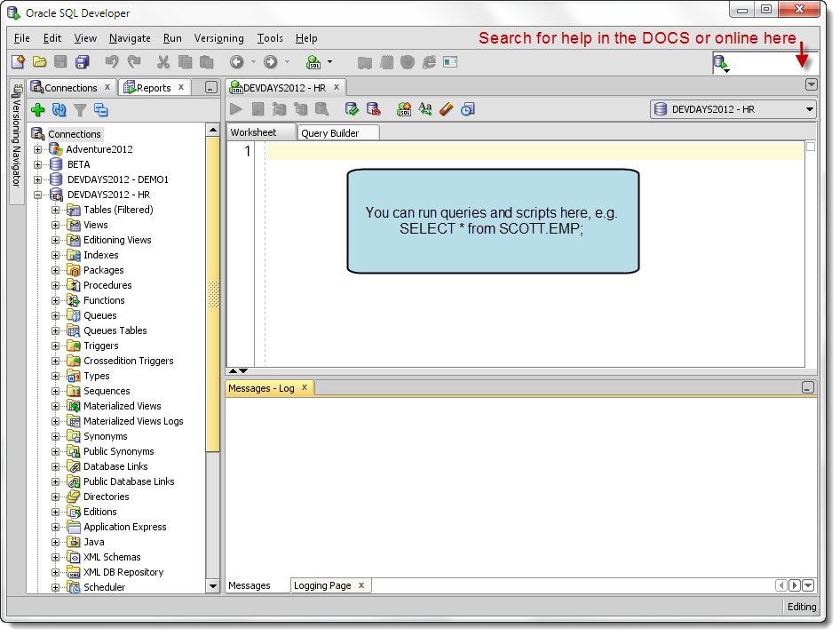Click in the help search field
Viewport: 840px width, 636px height.
(769, 63)
